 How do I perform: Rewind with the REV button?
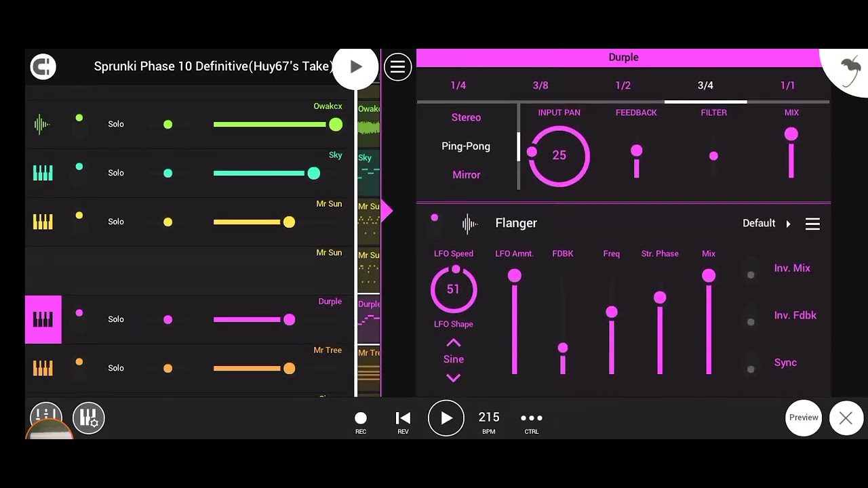pos(403,422)
